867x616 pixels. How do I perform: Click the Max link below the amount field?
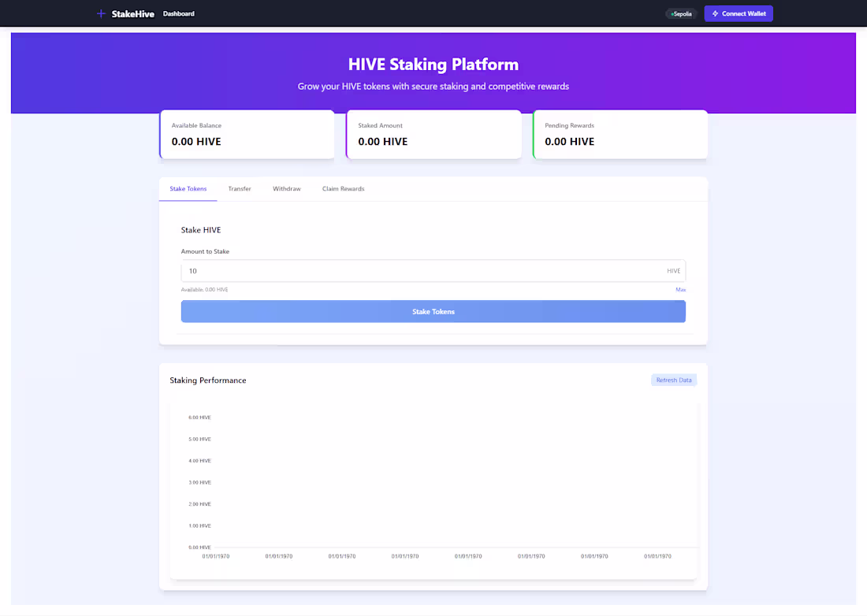click(680, 289)
